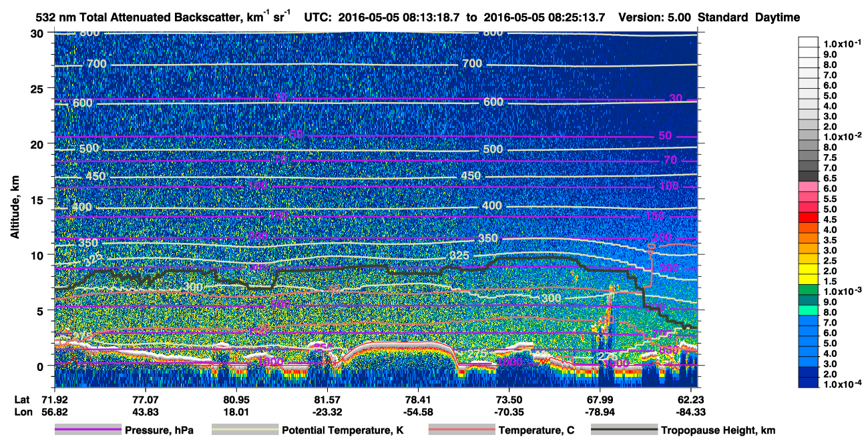Viewport: 868px width, 445px height.
Task: Click the yellow 2.0 colorbar cell
Action: (809, 269)
